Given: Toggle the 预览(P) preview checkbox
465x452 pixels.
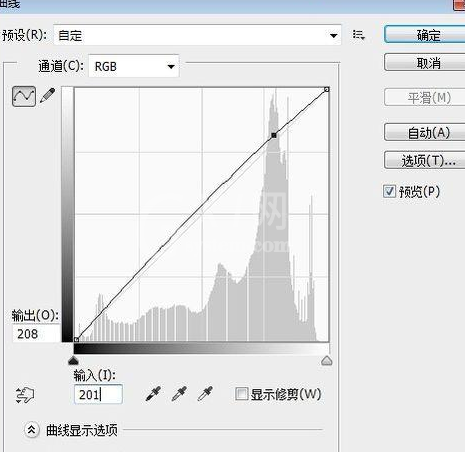Looking at the screenshot, I should pos(389,192).
